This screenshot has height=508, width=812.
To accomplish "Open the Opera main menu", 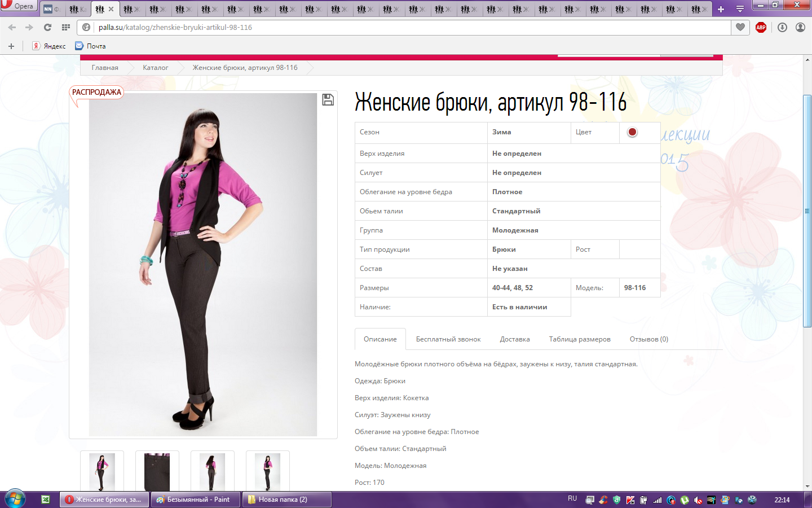I will [x=18, y=6].
